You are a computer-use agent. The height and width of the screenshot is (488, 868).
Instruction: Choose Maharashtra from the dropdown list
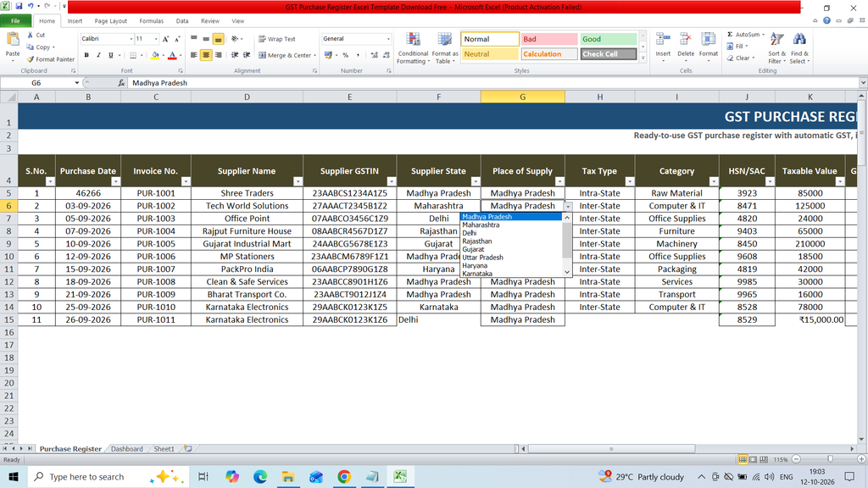[481, 225]
